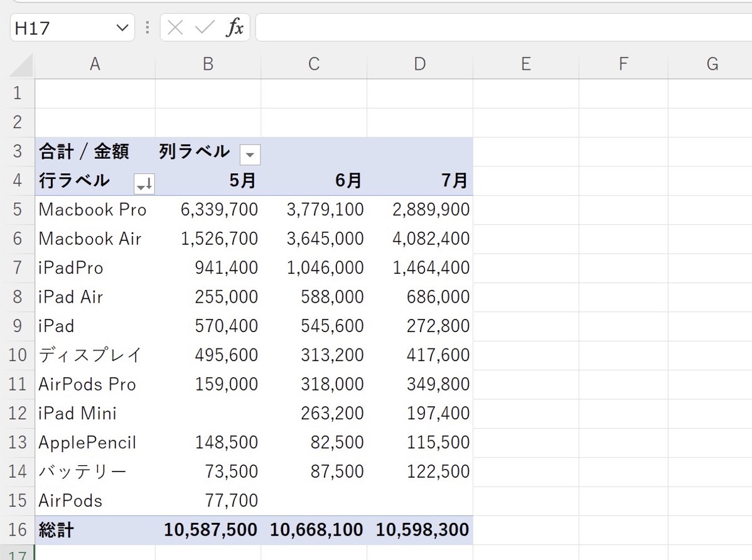Select column B header
The width and height of the screenshot is (752, 560).
208,64
